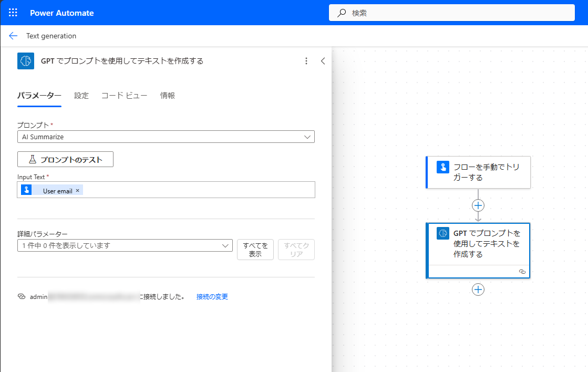Collapse the panel with the chevron arrow
588x372 pixels.
click(x=323, y=61)
